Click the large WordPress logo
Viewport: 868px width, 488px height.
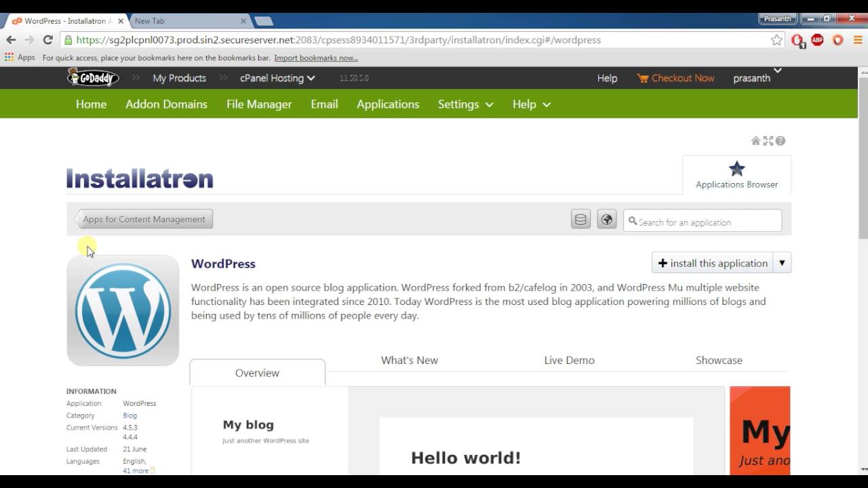coord(123,310)
